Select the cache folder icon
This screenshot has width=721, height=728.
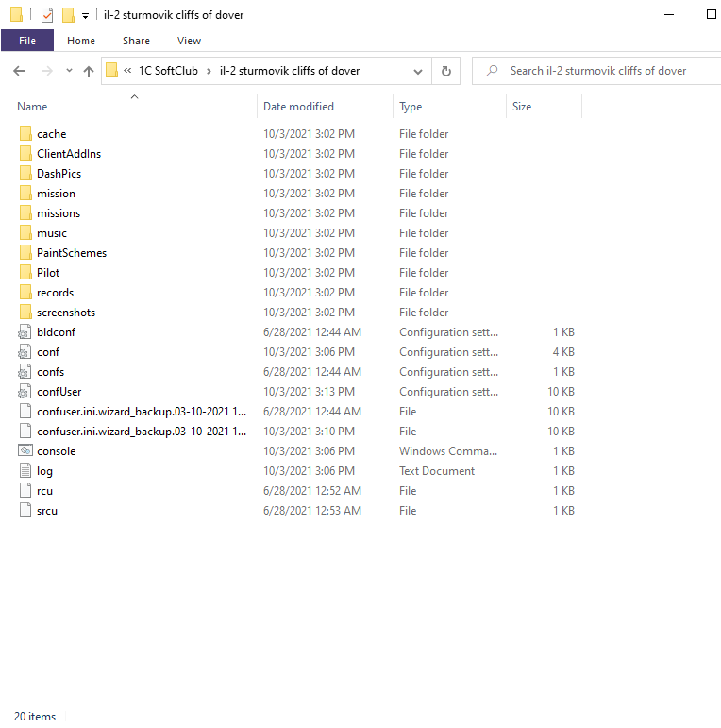[26, 134]
